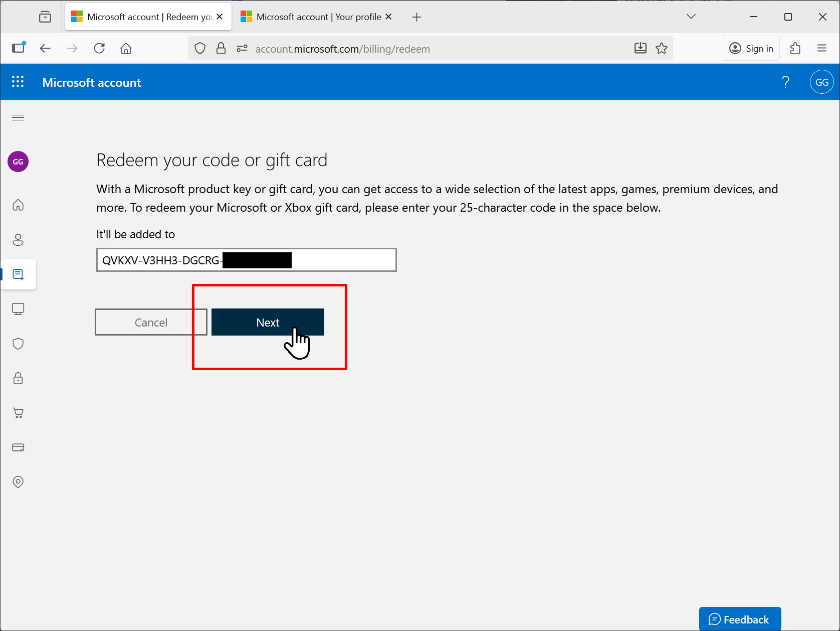
Task: Click the Next button
Action: (x=268, y=322)
